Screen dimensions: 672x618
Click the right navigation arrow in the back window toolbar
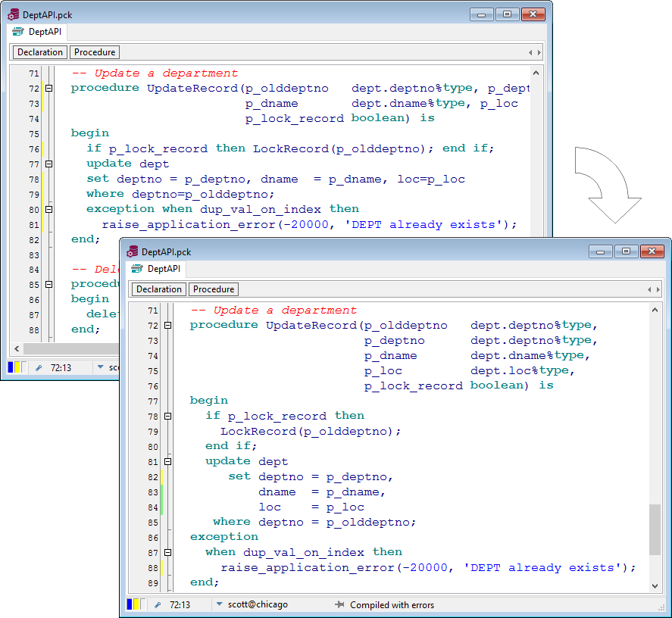[x=539, y=53]
